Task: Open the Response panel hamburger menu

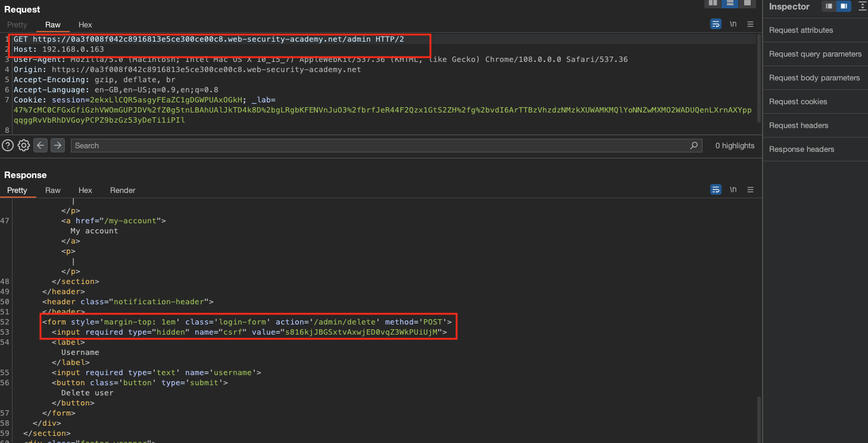Action: 750,190
